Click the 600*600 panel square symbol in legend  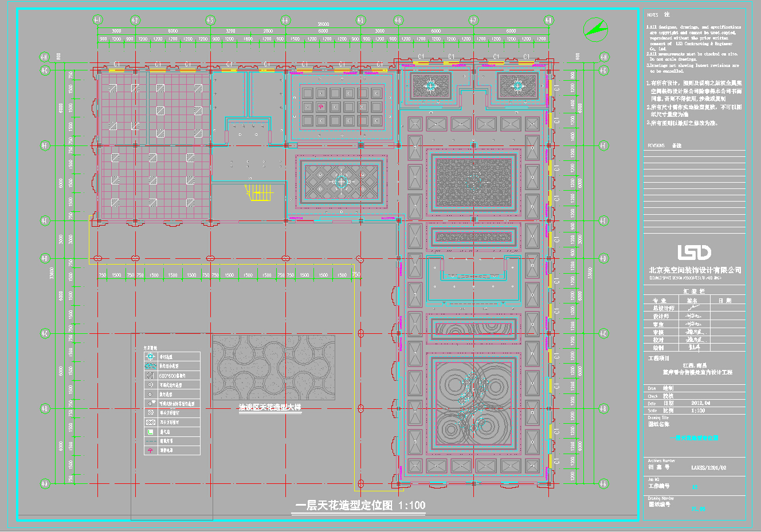pos(150,375)
